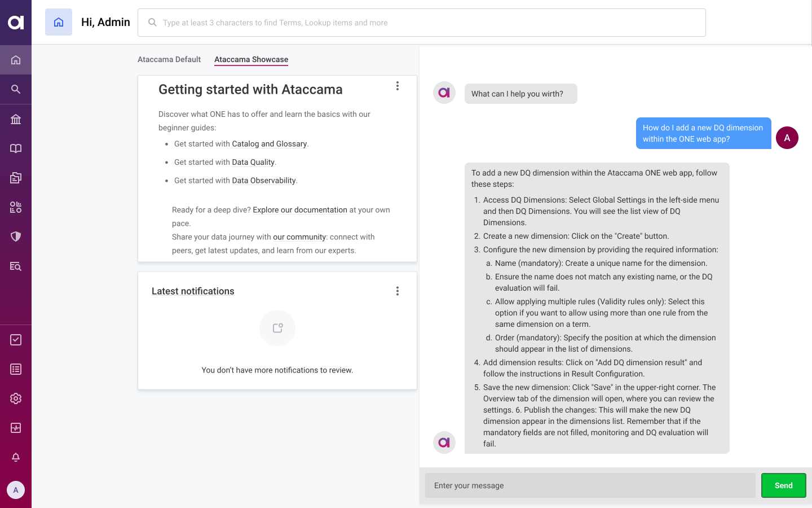Click the Home icon in left sidebar
This screenshot has height=508, width=812.
coord(16,60)
